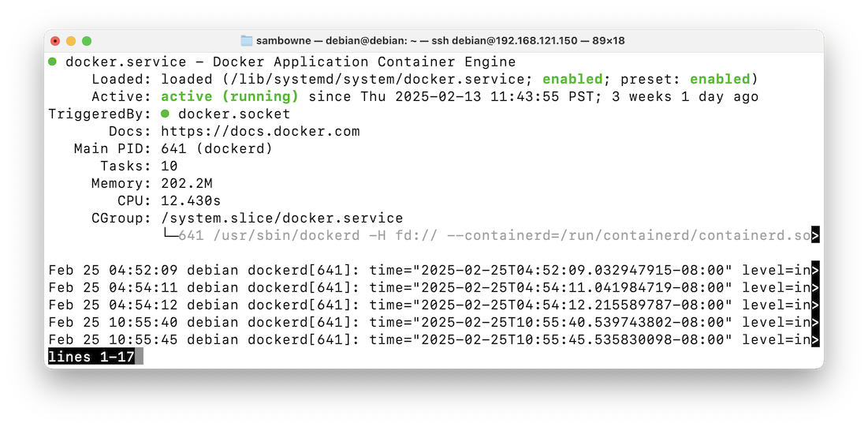Screen dimensions: 868x427
Task: Click the Memory 202.2M value
Action: pos(187,184)
